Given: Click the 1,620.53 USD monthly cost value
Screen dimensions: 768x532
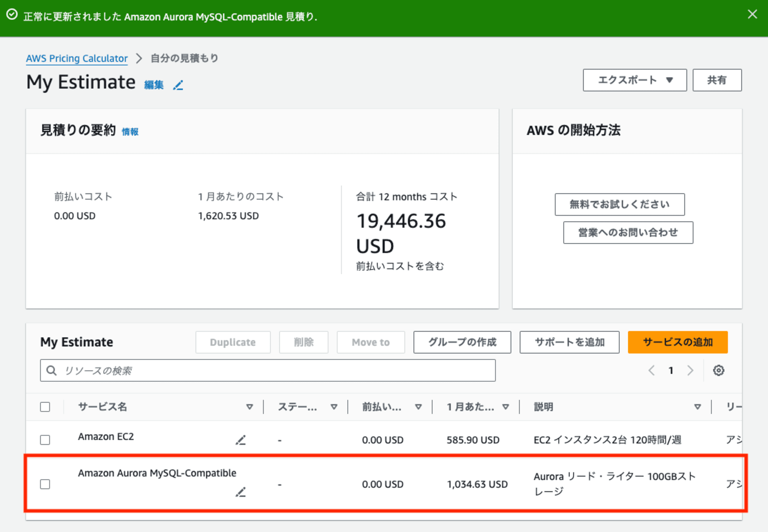Looking at the screenshot, I should [228, 216].
